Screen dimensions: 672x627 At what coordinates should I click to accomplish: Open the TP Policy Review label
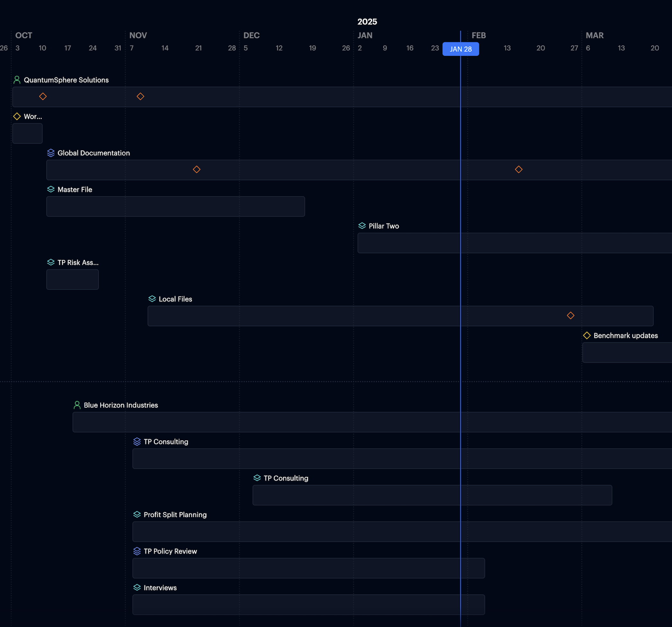(170, 551)
